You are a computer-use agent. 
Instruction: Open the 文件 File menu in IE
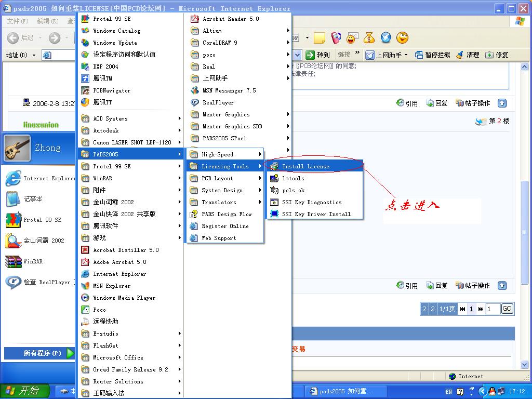[18, 21]
